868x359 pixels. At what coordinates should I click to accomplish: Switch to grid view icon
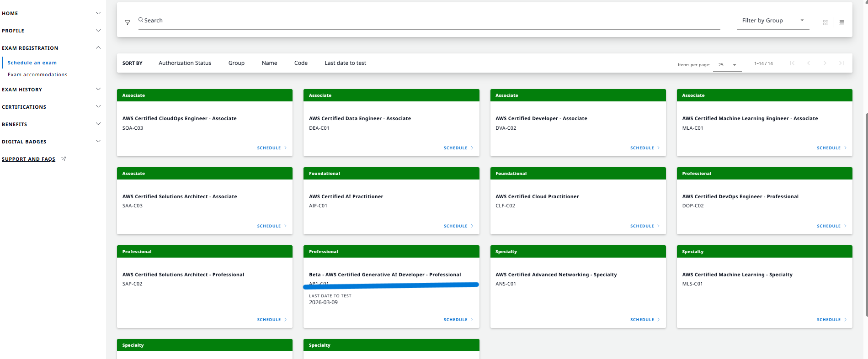(825, 22)
